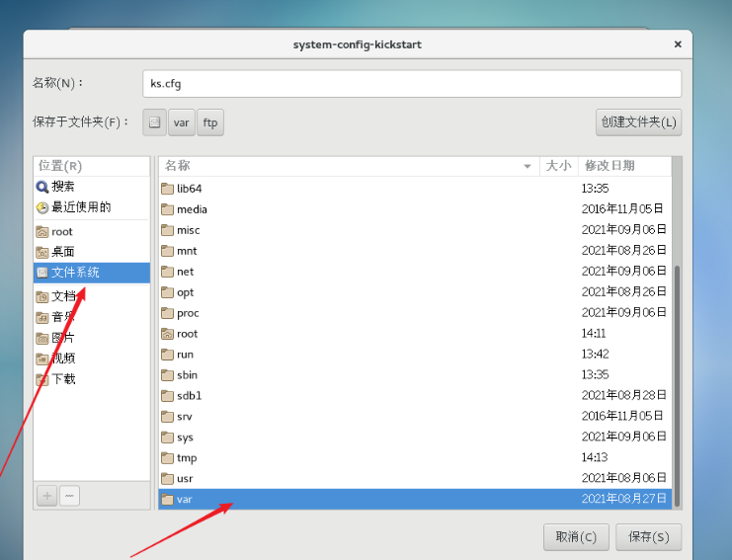This screenshot has height=560, width=732.
Task: Click the 文件系统 drive icon
Action: (x=42, y=273)
